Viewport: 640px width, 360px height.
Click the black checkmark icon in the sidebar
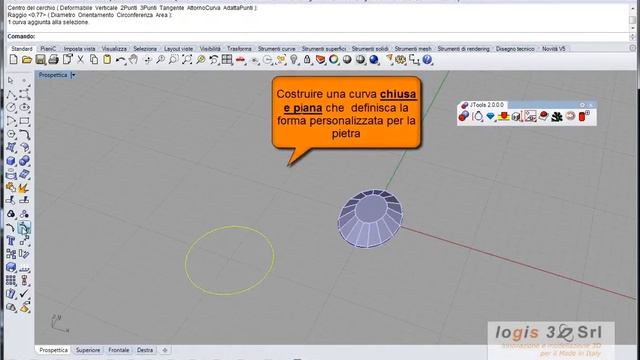[x=24, y=293]
